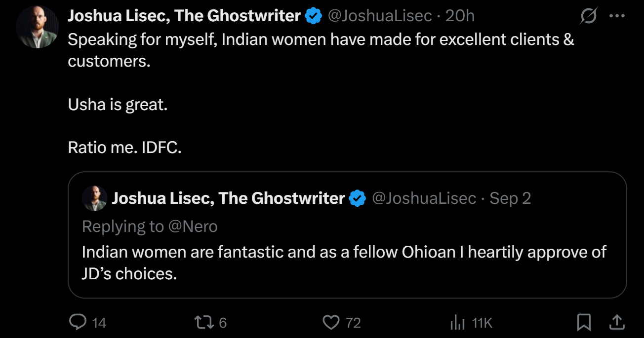Bookmark this tweet
The image size is (644, 338).
pyautogui.click(x=584, y=323)
